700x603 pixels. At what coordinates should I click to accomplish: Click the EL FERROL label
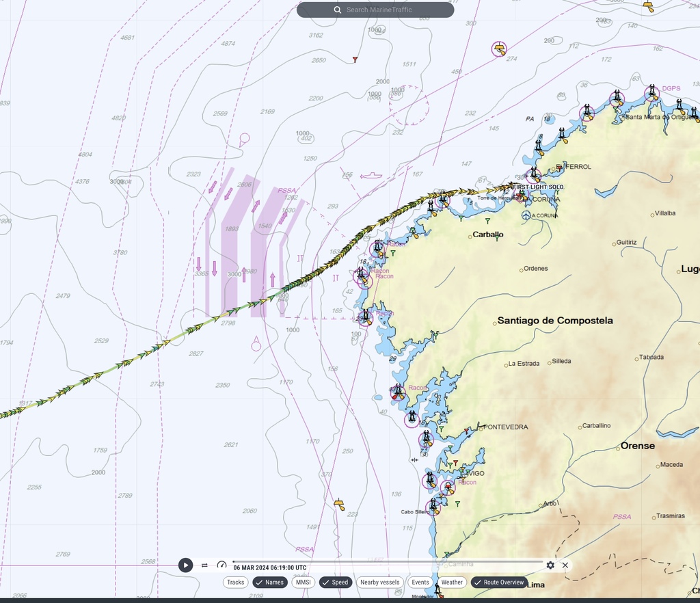tap(574, 167)
